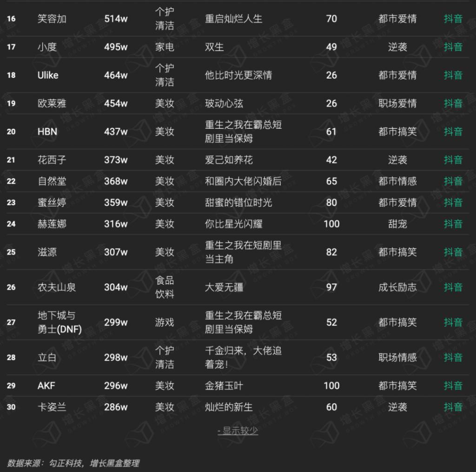476x472 pixels.
Task: Click play count 307w
Action: click(x=116, y=252)
